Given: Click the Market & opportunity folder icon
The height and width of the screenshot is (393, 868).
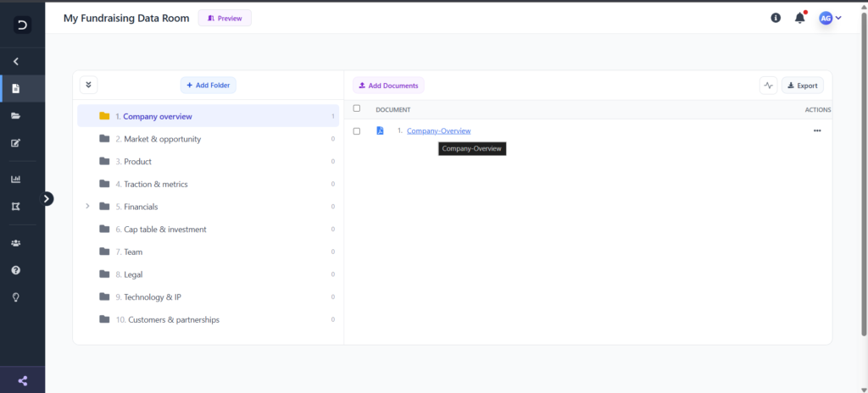Looking at the screenshot, I should click(104, 138).
